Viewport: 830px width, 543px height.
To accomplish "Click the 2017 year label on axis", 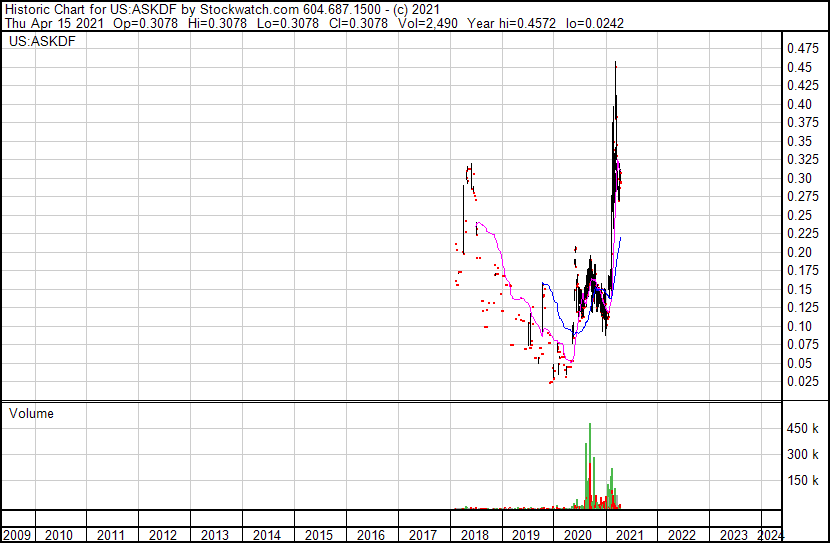I will pyautogui.click(x=422, y=535).
